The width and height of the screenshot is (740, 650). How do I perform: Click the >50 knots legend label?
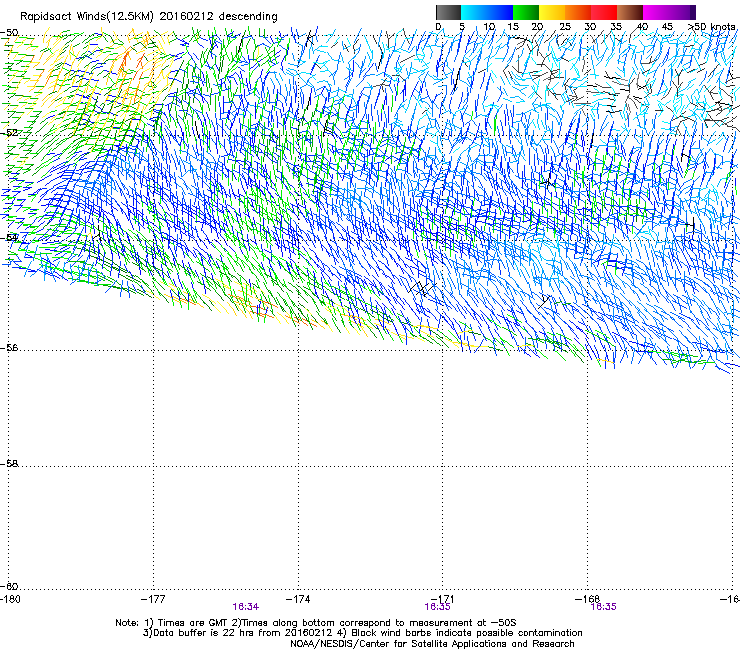[712, 27]
